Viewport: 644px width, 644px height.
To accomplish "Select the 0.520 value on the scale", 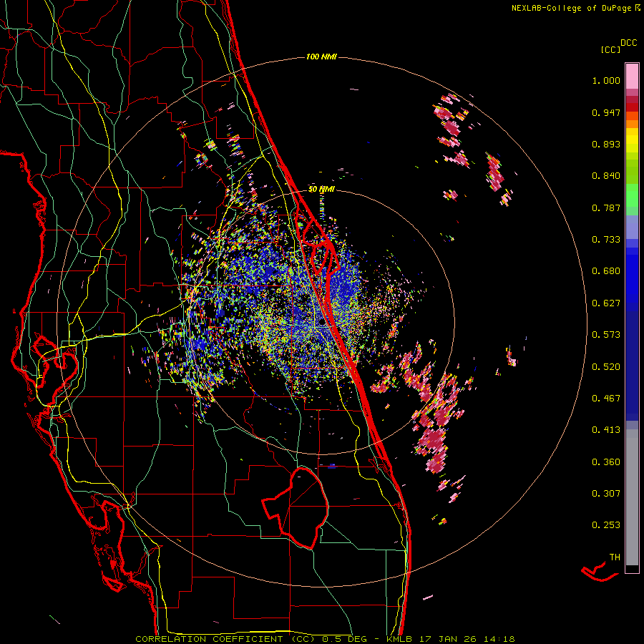I will point(606,367).
